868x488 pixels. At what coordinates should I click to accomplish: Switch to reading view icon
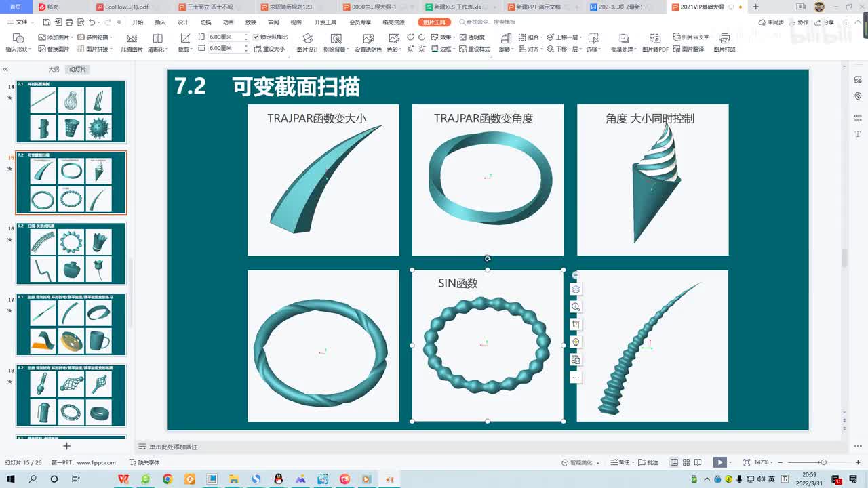[x=698, y=462]
